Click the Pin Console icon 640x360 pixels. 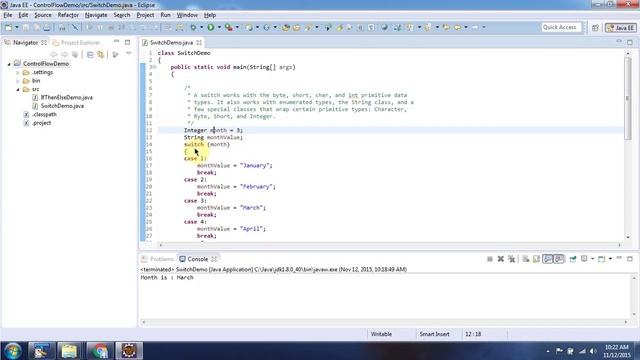tap(573, 259)
